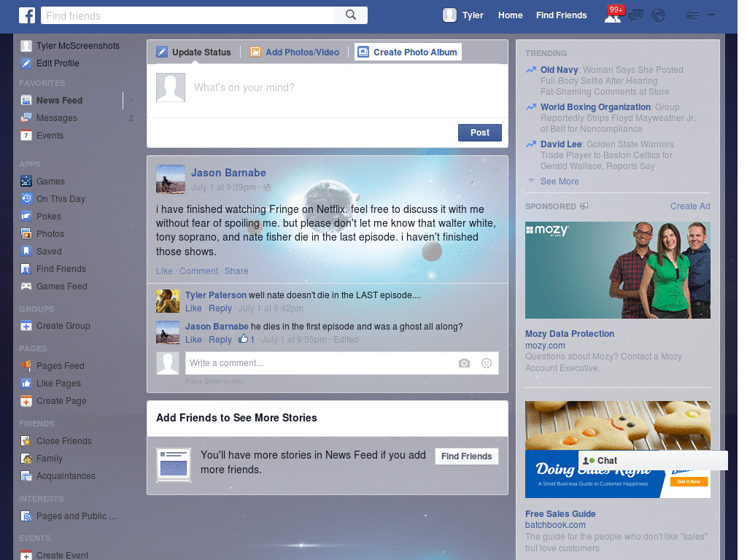The width and height of the screenshot is (747, 560).
Task: Click the Create Ad link
Action: pos(690,206)
